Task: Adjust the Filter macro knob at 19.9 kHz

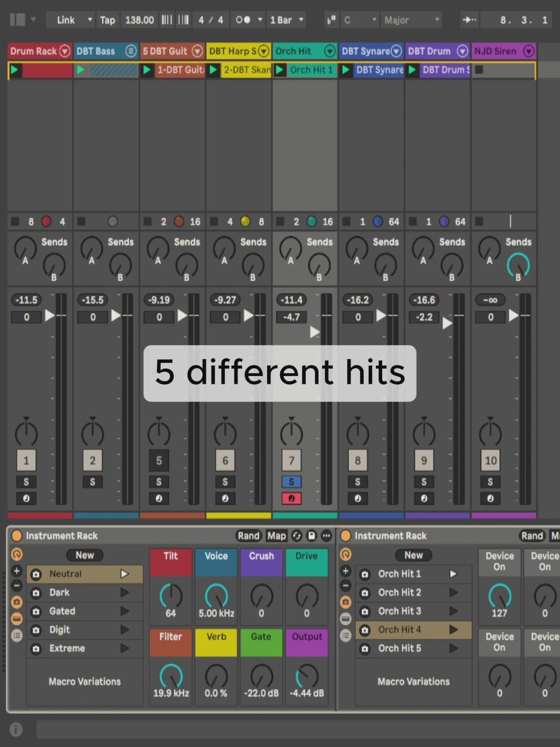Action: click(x=171, y=676)
